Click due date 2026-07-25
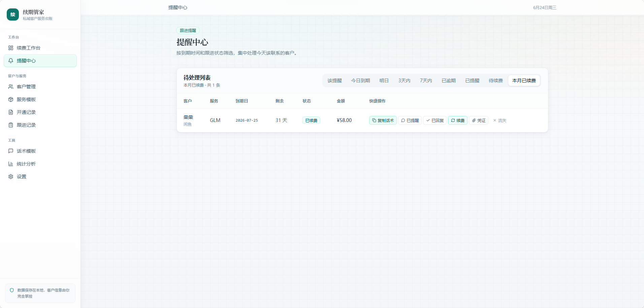The image size is (644, 308). (247, 120)
